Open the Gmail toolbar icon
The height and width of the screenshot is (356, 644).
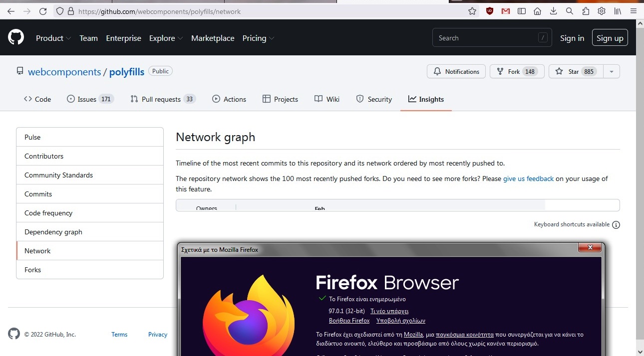pos(506,11)
